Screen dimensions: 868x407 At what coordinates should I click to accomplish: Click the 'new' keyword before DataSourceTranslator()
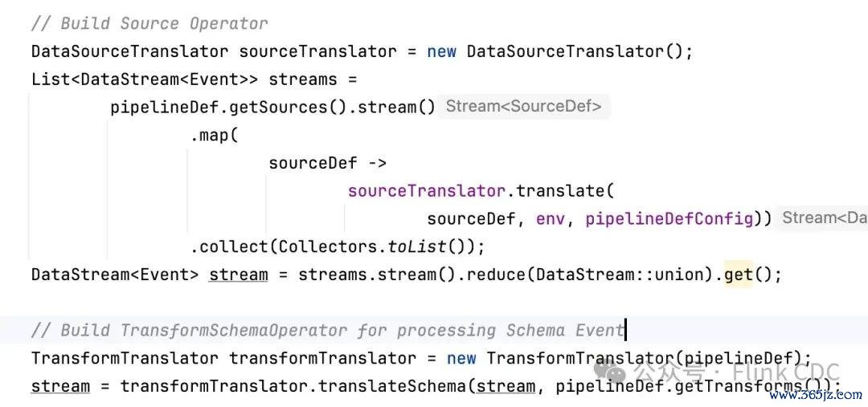coord(441,52)
